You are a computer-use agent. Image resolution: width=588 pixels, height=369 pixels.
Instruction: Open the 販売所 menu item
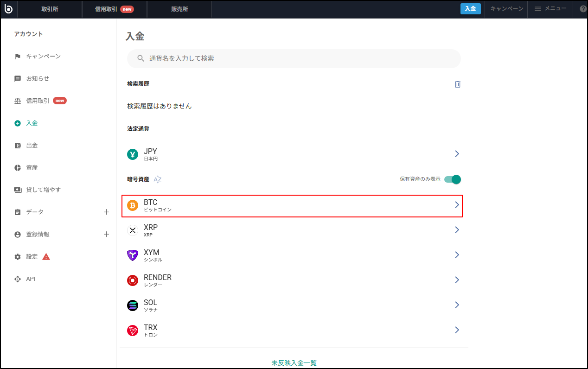coord(179,9)
